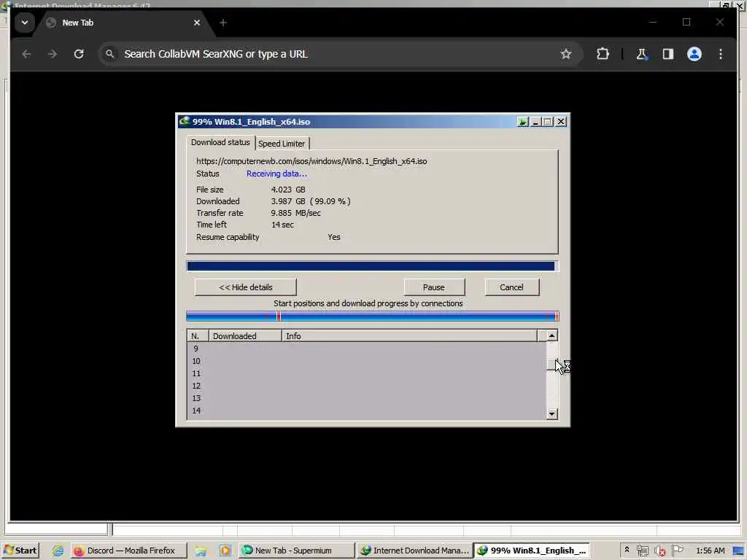The image size is (747, 560).
Task: Open the media player taskbar icon
Action: (225, 551)
